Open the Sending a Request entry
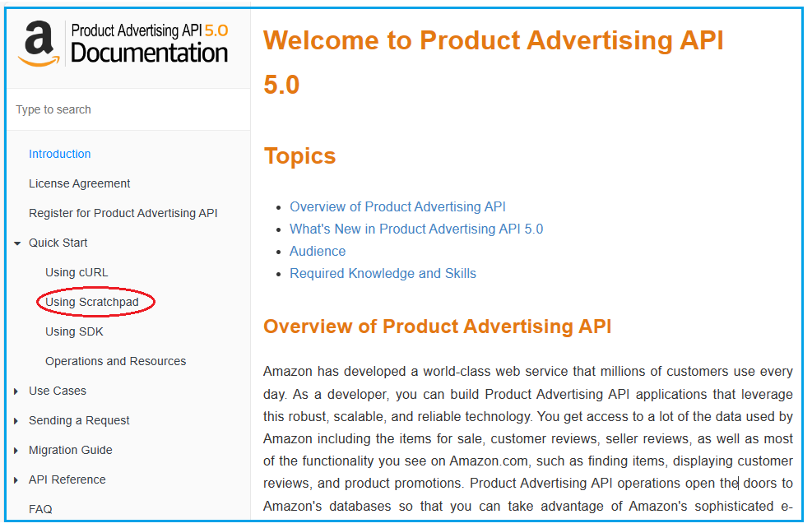The width and height of the screenshot is (812, 528). tap(79, 420)
